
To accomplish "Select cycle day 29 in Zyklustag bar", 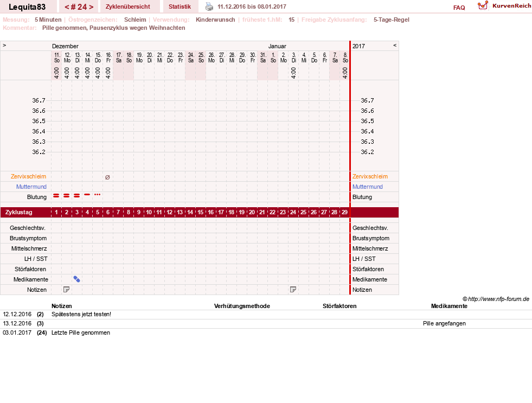I will pyautogui.click(x=344, y=213).
